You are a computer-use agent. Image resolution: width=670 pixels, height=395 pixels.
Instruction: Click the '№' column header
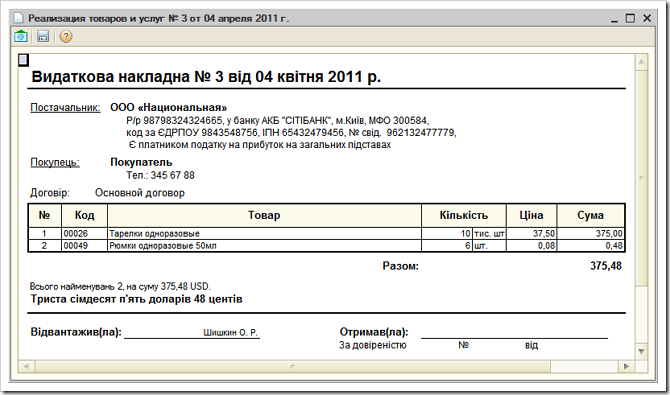pyautogui.click(x=45, y=215)
